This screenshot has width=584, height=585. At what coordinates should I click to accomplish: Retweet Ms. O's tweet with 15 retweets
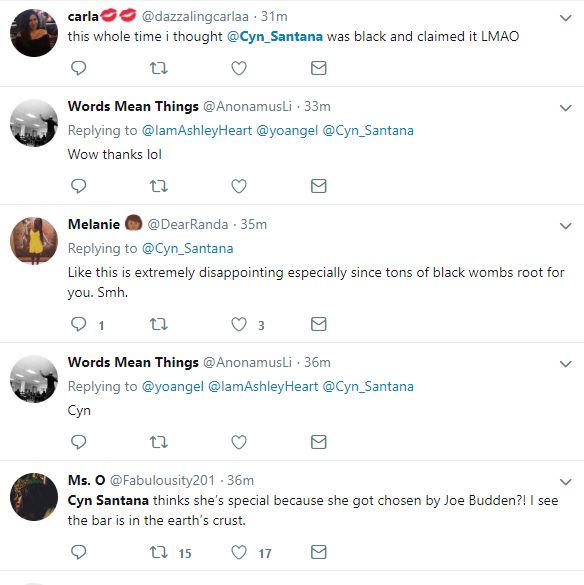(159, 552)
